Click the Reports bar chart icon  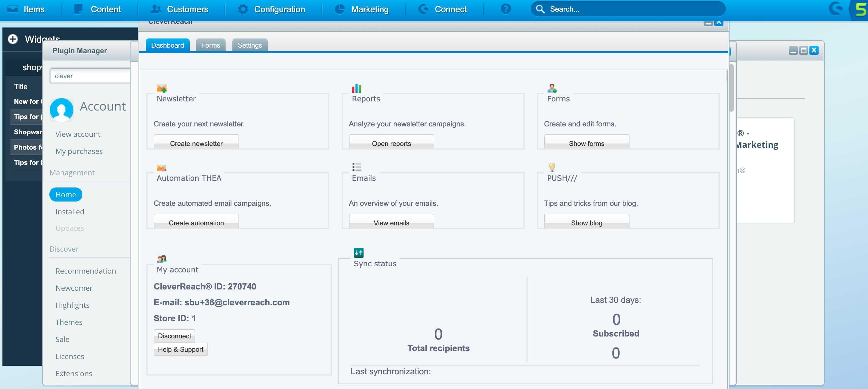(x=356, y=88)
